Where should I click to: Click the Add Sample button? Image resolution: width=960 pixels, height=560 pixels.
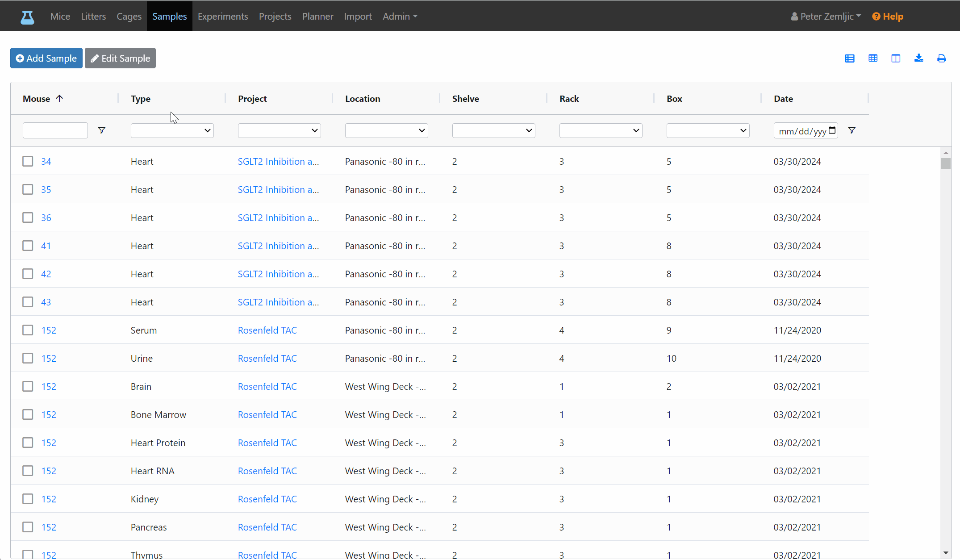pyautogui.click(x=46, y=58)
